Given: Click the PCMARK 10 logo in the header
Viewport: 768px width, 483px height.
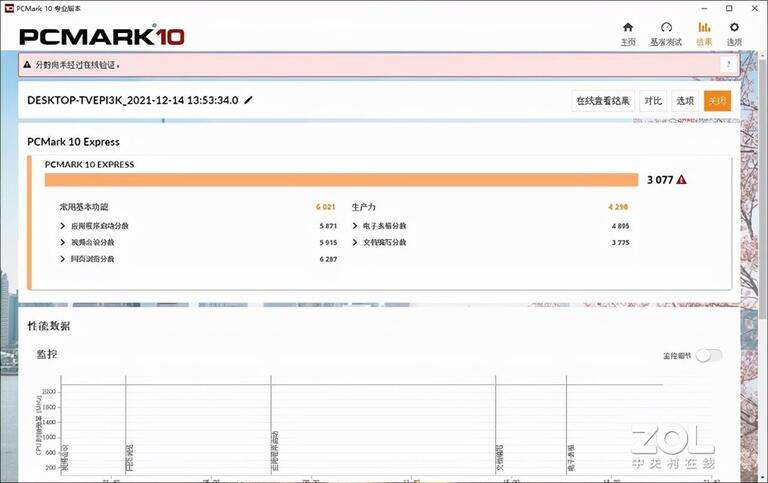Looking at the screenshot, I should pos(102,36).
